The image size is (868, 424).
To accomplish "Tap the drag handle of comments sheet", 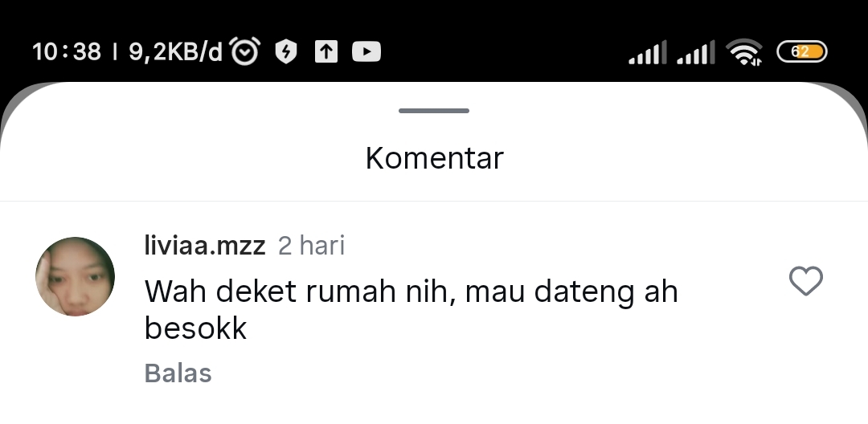I will (x=434, y=111).
